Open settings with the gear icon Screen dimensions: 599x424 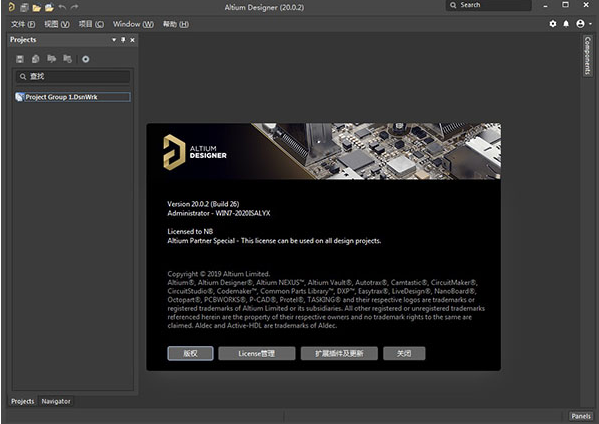[x=553, y=24]
